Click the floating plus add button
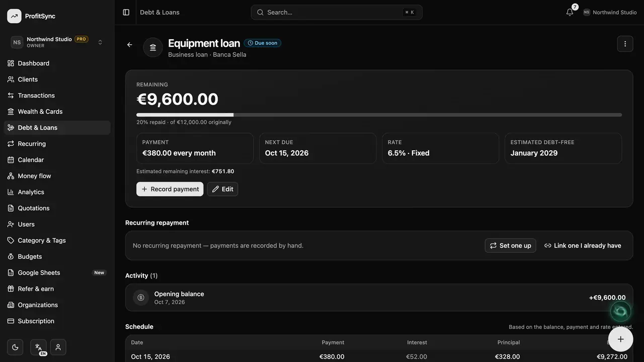 pos(620,339)
